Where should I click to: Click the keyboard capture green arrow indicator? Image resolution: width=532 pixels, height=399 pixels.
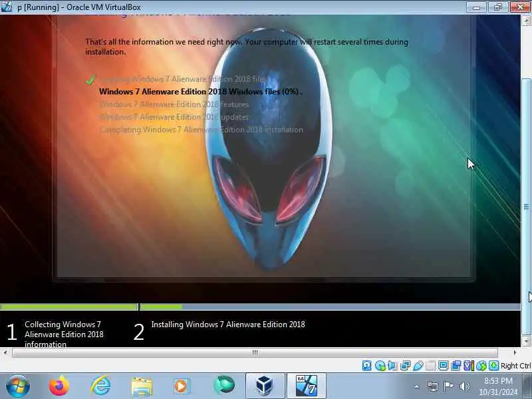click(x=493, y=365)
